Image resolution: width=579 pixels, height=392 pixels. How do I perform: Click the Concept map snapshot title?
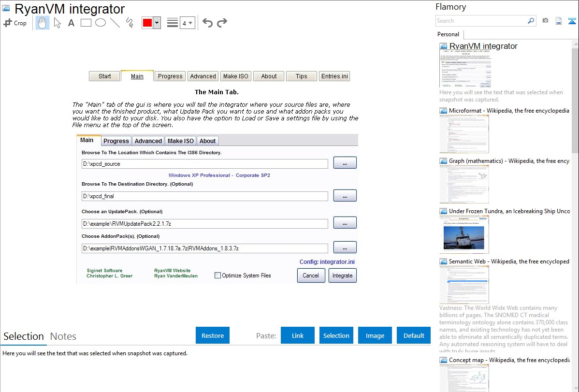pyautogui.click(x=509, y=360)
